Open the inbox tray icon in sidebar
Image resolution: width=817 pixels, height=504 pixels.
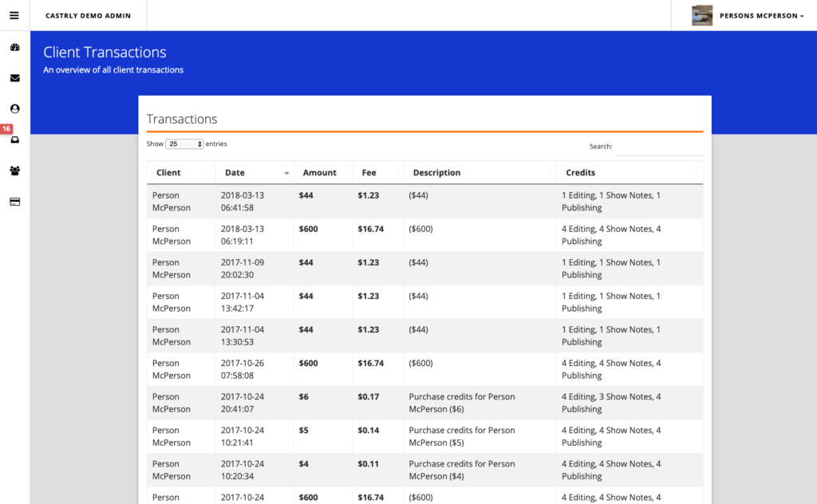click(15, 140)
